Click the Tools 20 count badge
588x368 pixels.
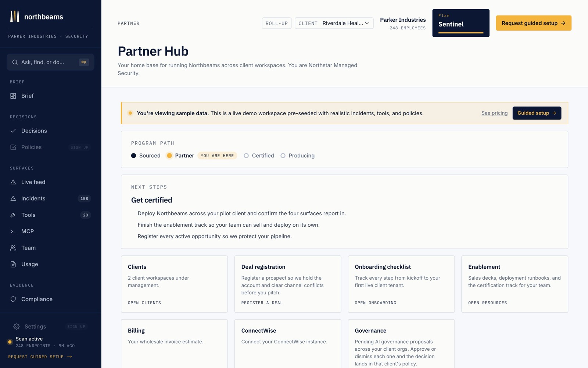pyautogui.click(x=85, y=215)
